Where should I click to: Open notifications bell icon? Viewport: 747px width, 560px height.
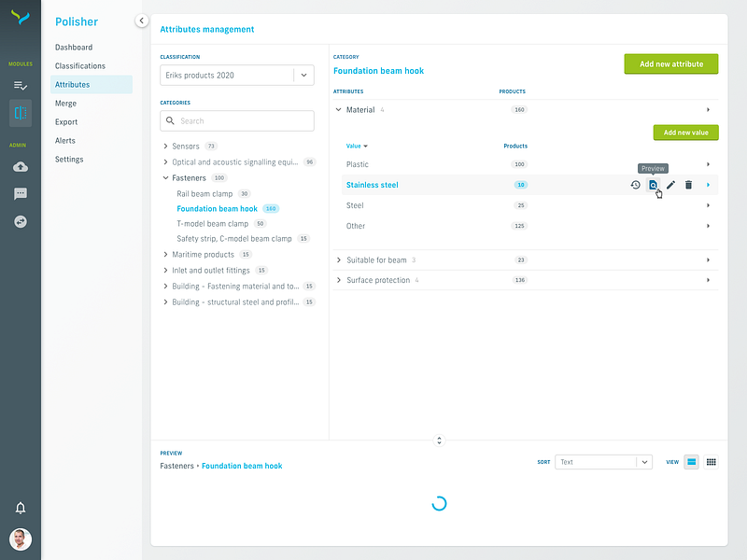coord(21,508)
